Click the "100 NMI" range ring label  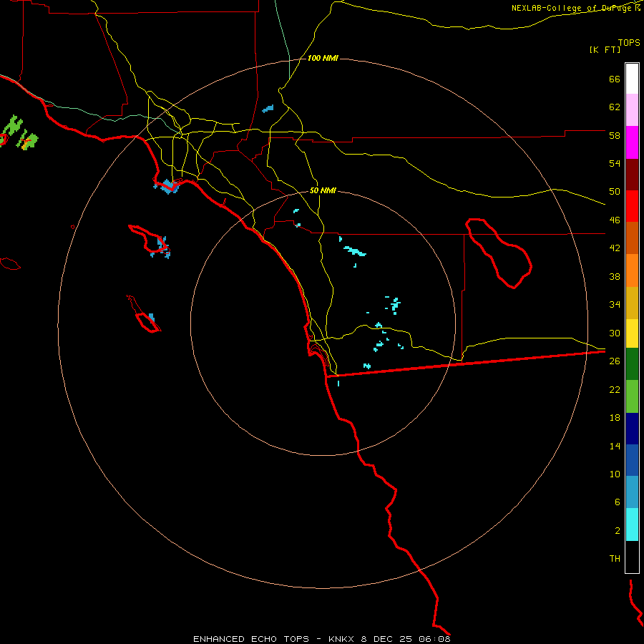[x=323, y=59]
